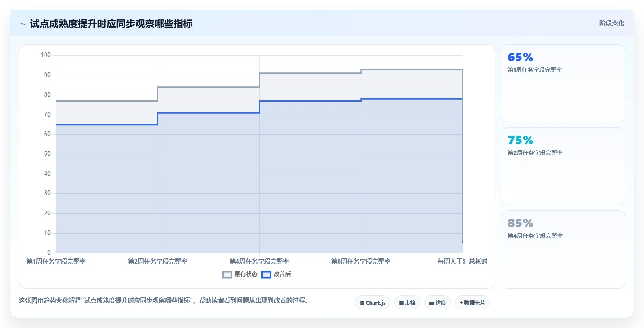This screenshot has width=644, height=328.
Task: Click the blue 改善后 step line at 65
Action: point(107,125)
